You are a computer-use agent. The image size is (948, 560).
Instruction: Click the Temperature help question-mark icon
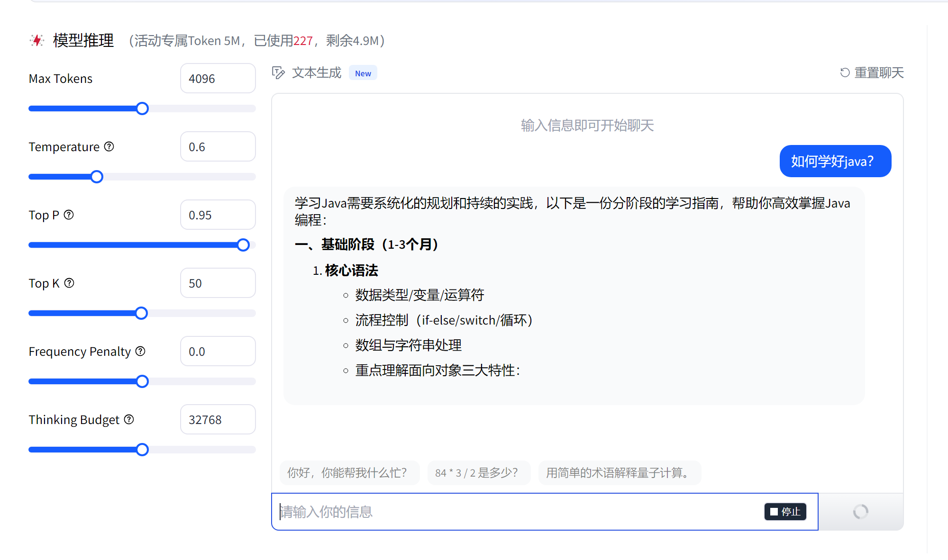coord(109,146)
